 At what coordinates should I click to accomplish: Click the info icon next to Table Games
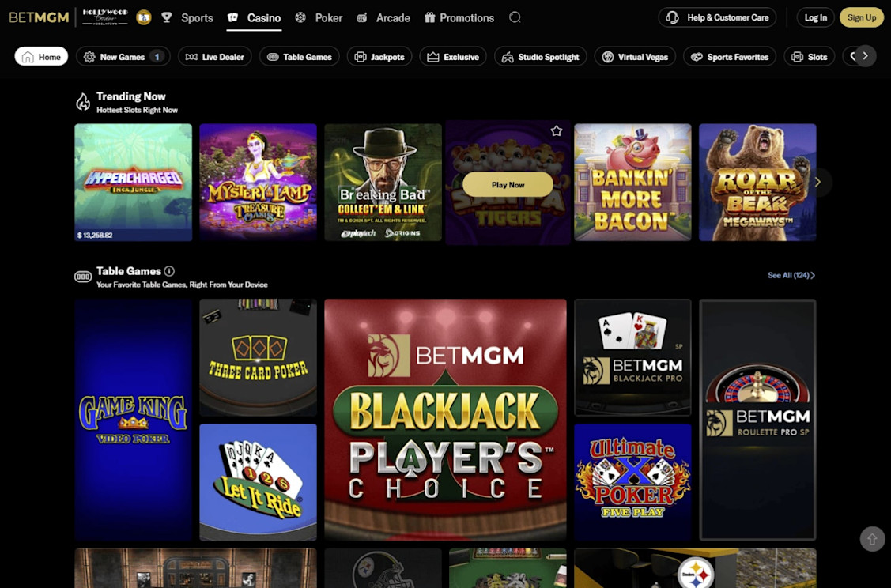[x=169, y=271]
